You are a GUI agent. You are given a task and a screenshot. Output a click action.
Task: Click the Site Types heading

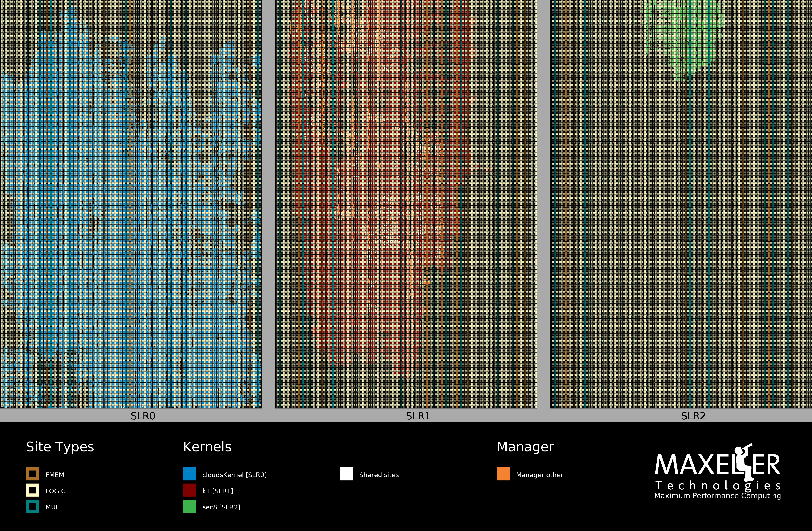60,447
